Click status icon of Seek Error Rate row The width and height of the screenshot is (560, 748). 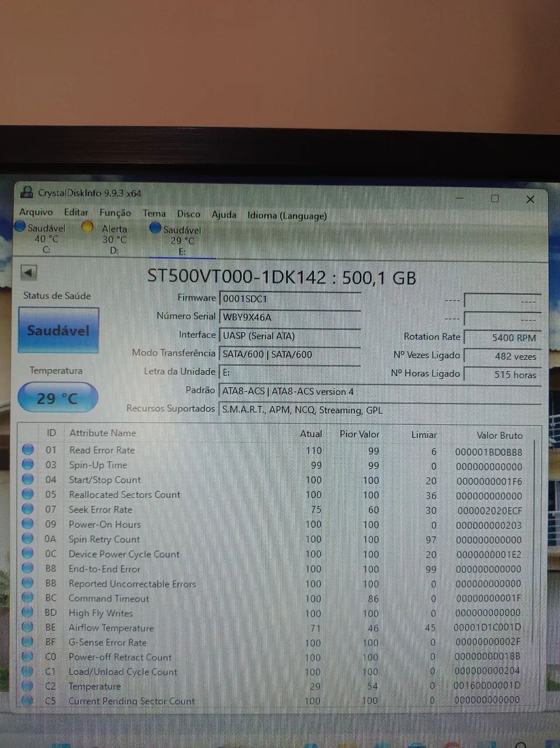point(27,509)
